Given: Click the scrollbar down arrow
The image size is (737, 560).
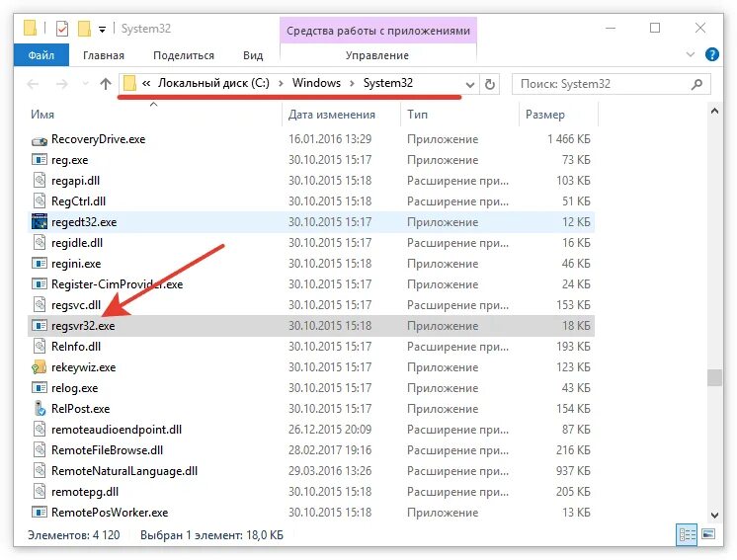Looking at the screenshot, I should tap(714, 515).
